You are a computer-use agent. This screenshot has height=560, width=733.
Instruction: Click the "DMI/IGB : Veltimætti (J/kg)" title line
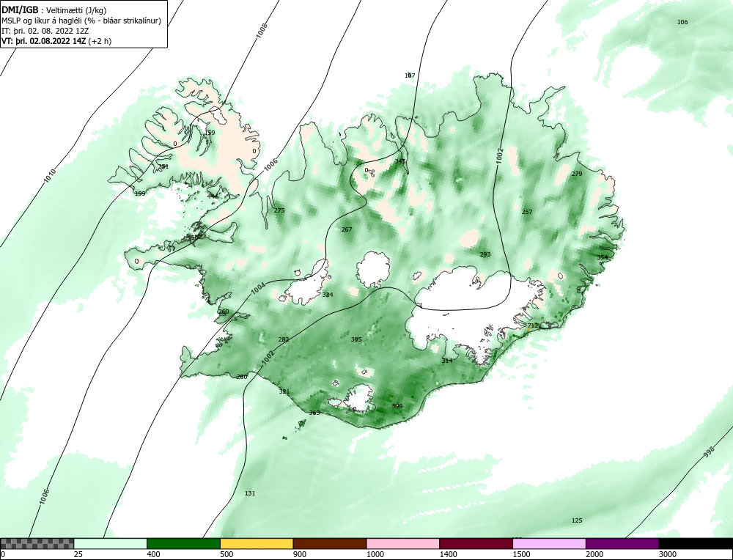55,10
